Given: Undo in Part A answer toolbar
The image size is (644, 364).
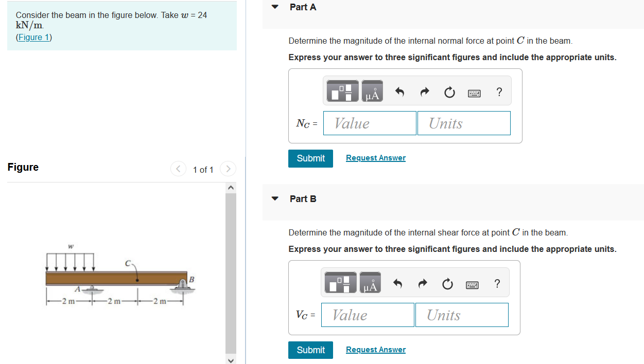Looking at the screenshot, I should 399,93.
